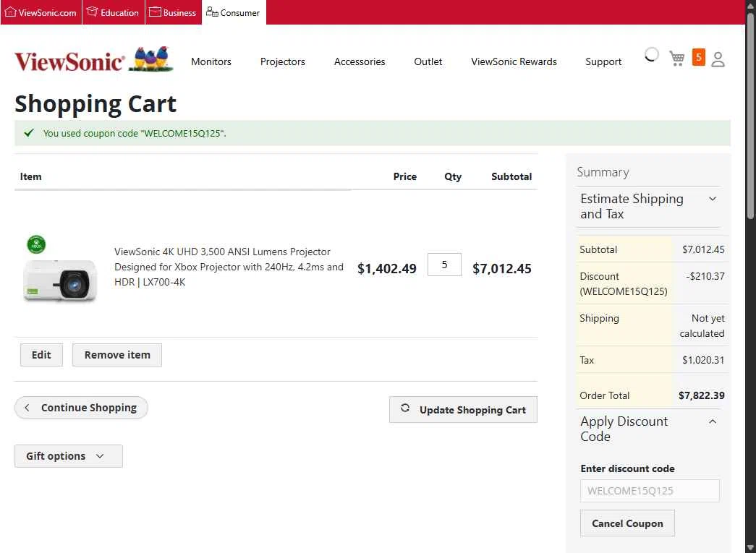Click the Summary heading
This screenshot has width=756, height=553.
pyautogui.click(x=603, y=172)
